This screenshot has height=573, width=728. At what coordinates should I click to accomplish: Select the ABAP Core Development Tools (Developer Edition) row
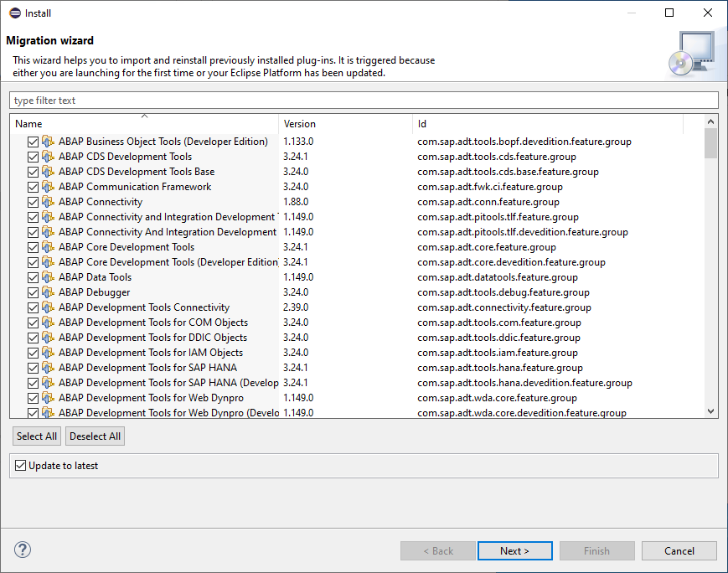(357, 262)
